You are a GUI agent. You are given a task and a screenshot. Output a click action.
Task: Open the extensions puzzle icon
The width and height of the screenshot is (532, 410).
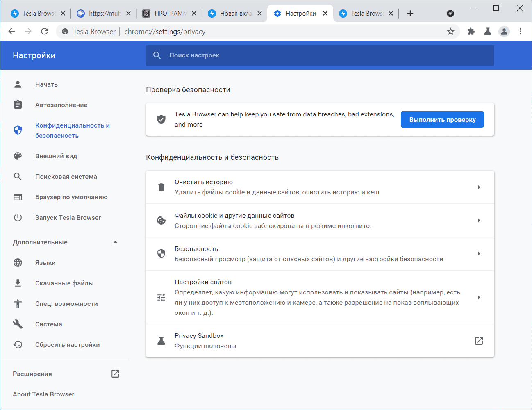coord(471,32)
